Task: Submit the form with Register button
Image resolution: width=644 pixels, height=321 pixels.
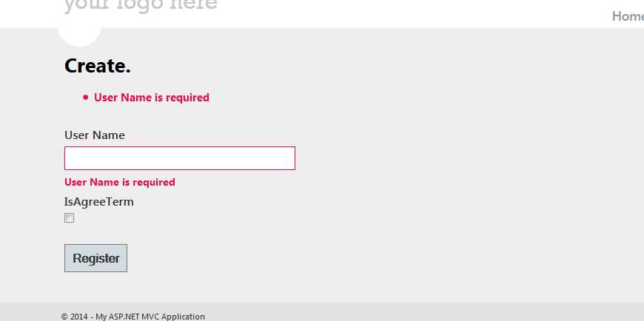Action: pyautogui.click(x=95, y=258)
